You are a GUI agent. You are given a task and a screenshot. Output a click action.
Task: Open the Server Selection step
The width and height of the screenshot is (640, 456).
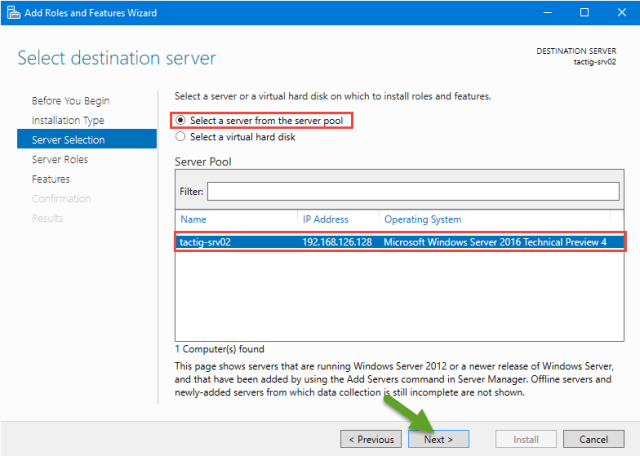pyautogui.click(x=87, y=139)
